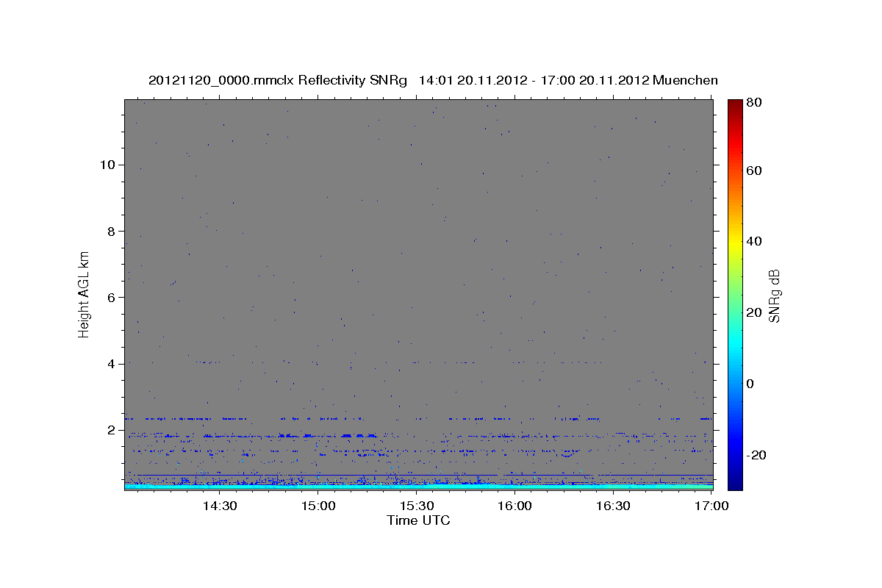Click the height tick label 8
The image size is (882, 588).
110,231
